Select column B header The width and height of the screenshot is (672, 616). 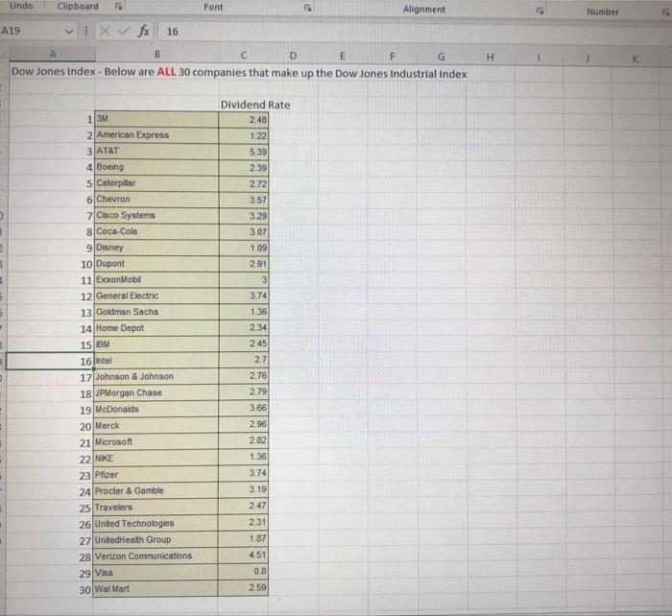156,55
